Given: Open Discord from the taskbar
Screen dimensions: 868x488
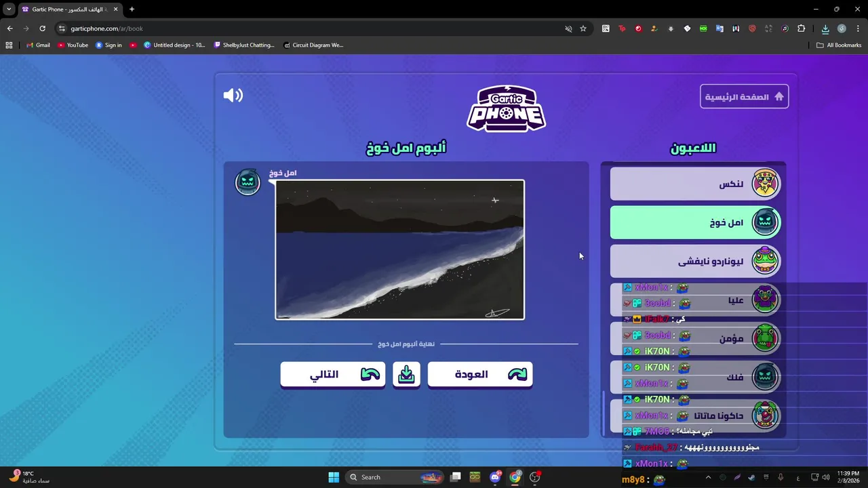Looking at the screenshot, I should tap(496, 477).
